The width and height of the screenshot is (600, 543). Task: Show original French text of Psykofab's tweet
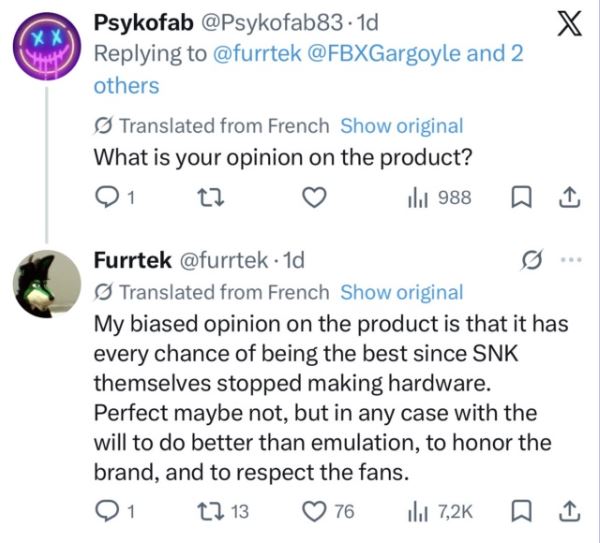point(401,126)
